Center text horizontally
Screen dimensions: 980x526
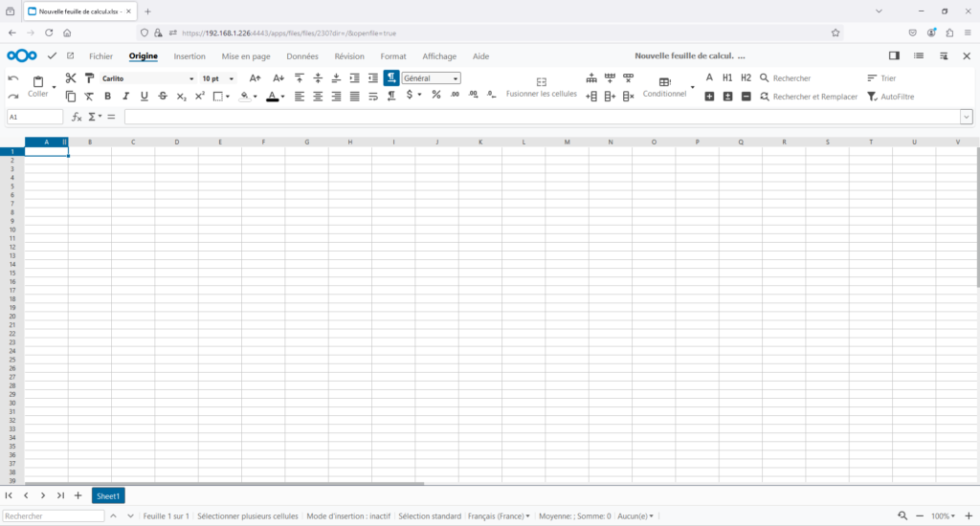318,97
